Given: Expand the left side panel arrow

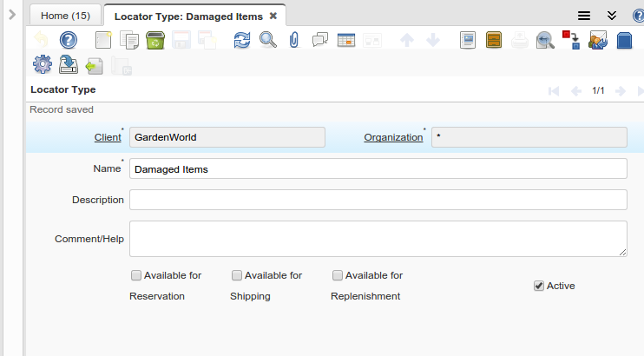Looking at the screenshot, I should pos(12,16).
